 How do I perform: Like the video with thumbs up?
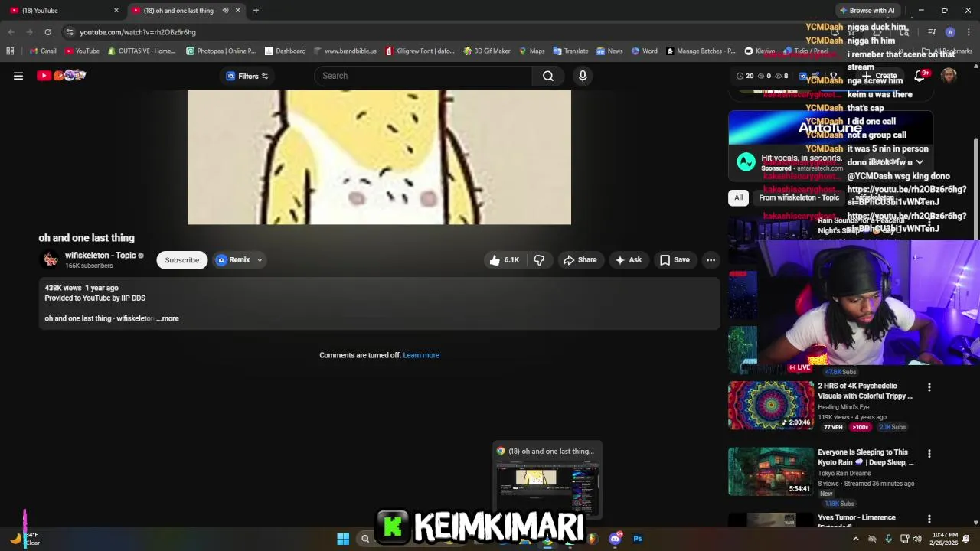click(505, 260)
